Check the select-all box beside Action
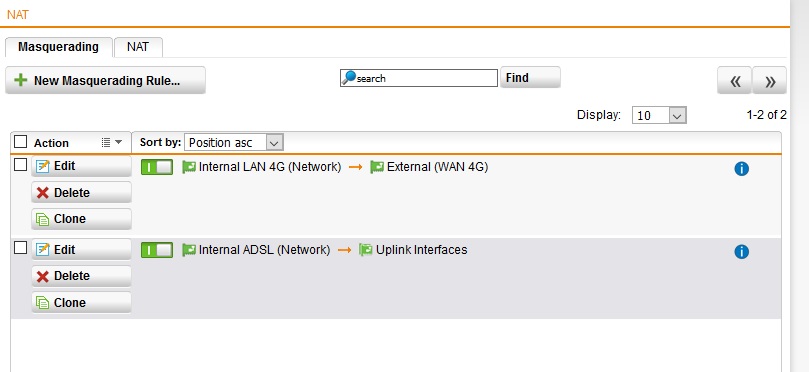Viewport: 809px width, 372px height. [x=20, y=141]
